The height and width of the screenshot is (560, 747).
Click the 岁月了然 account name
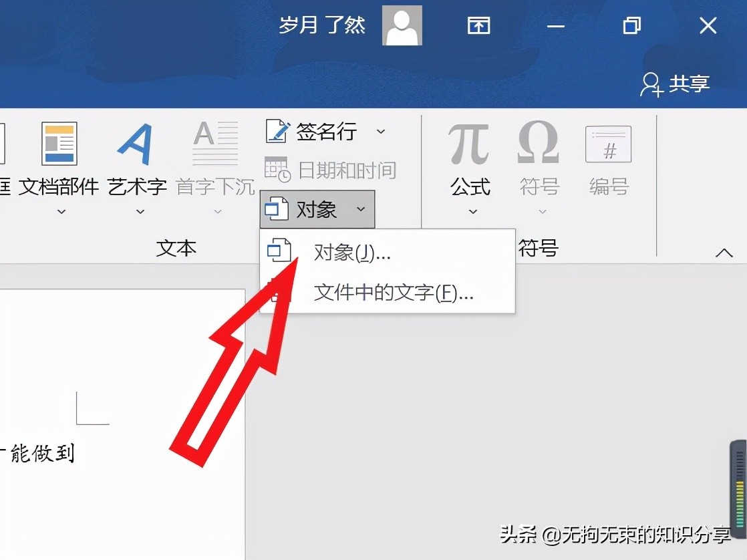(322, 25)
